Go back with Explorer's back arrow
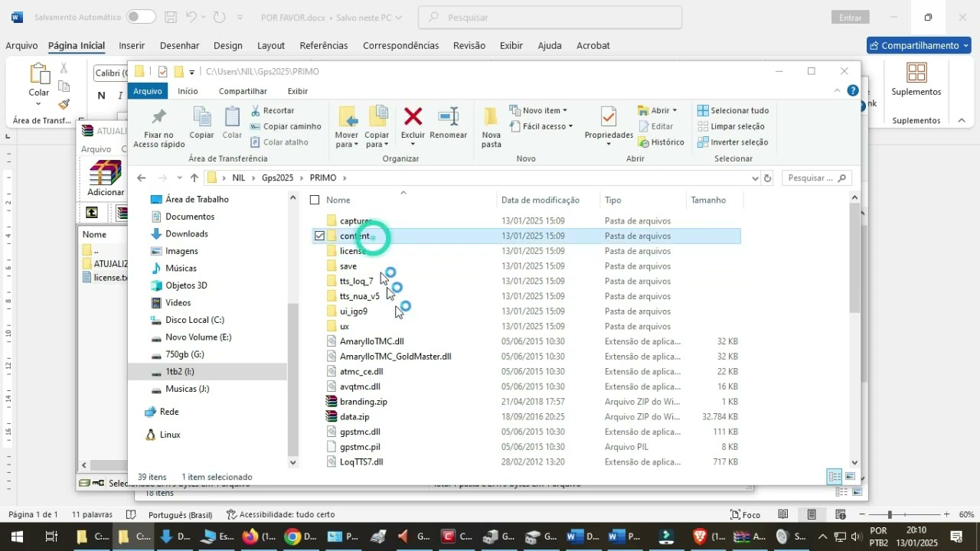This screenshot has height=551, width=980. click(x=142, y=178)
